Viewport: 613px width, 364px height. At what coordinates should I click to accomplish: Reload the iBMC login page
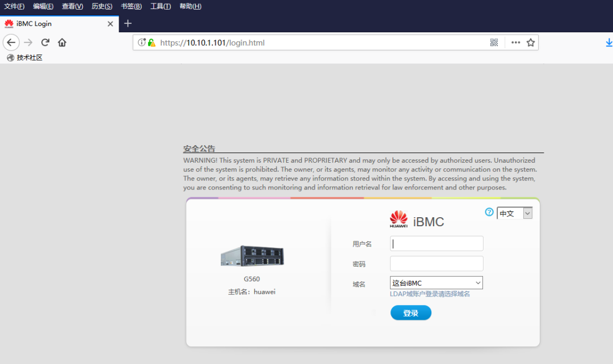45,42
